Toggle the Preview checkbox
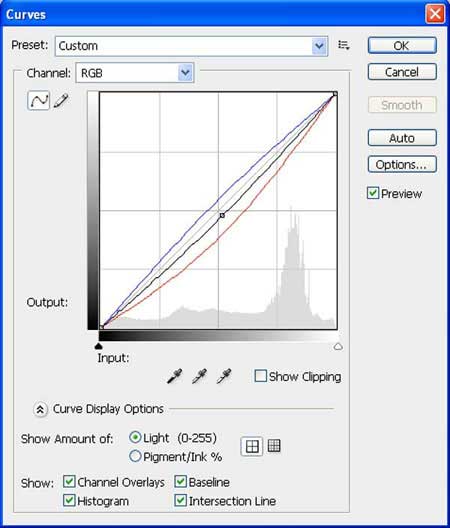 coord(373,193)
